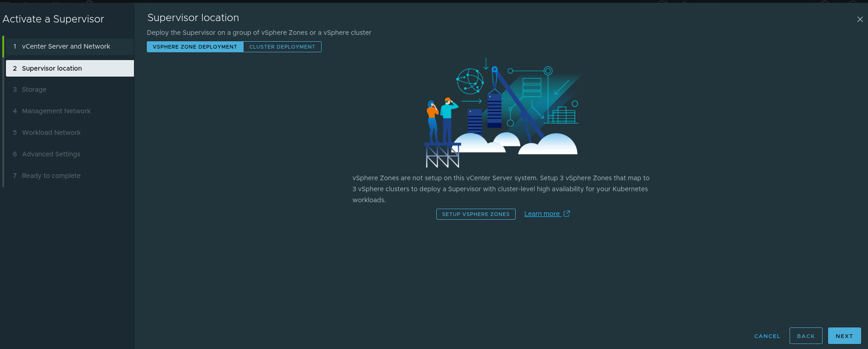Select the Supervisor location step
868x349 pixels.
point(70,68)
